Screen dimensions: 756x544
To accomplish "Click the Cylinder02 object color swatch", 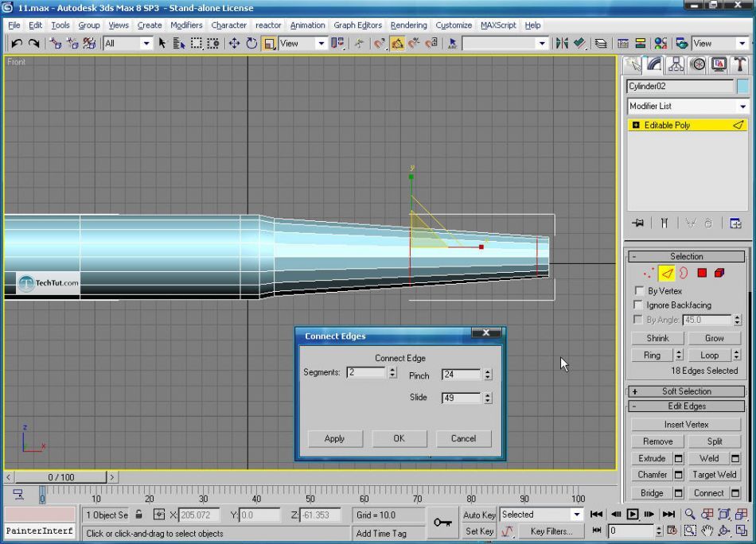I will click(x=742, y=87).
